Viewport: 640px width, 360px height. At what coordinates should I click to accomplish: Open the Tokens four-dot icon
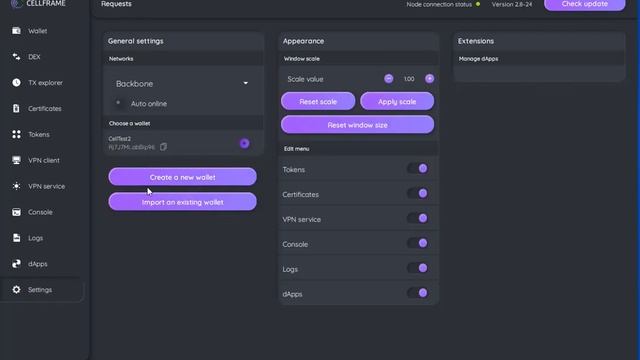click(16, 134)
